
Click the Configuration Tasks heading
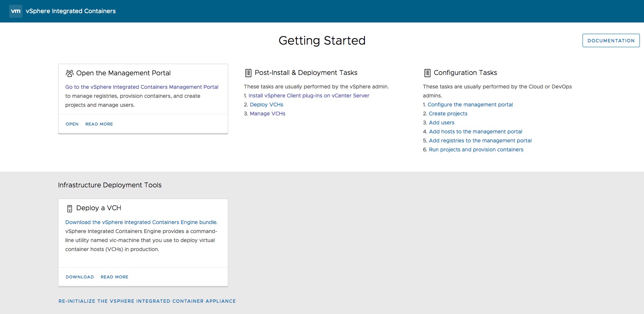click(x=465, y=73)
